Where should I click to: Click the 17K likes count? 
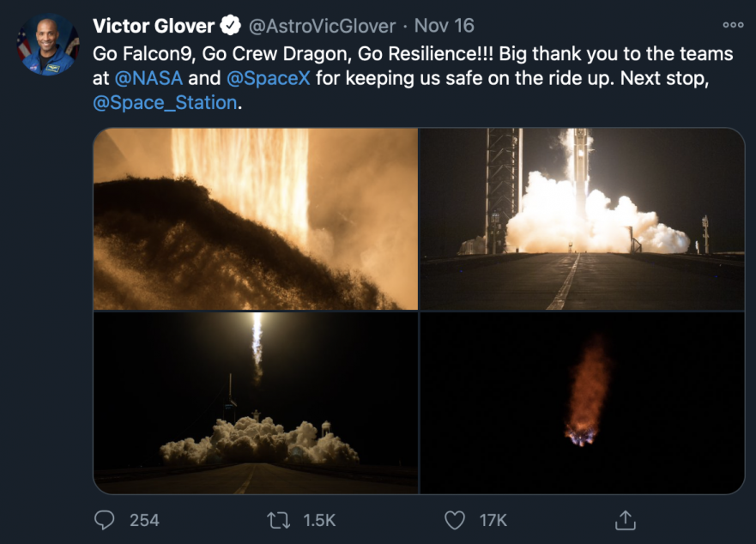[493, 520]
